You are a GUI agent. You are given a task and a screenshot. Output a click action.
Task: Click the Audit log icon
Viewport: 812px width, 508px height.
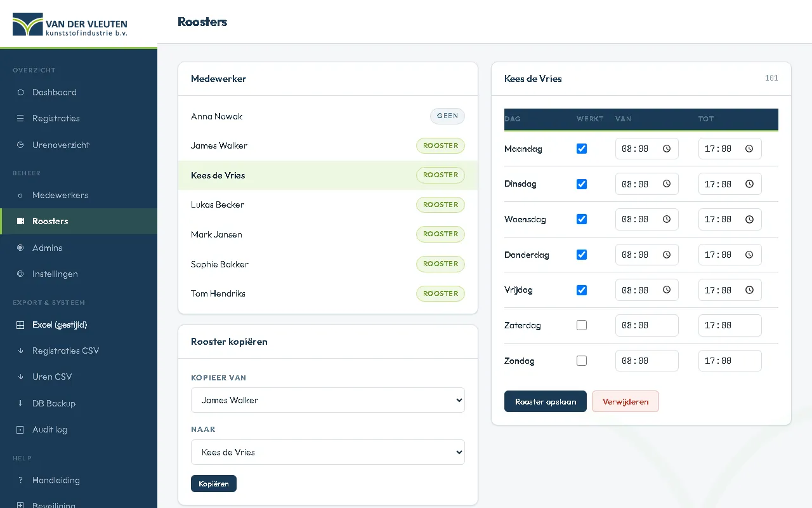click(20, 429)
